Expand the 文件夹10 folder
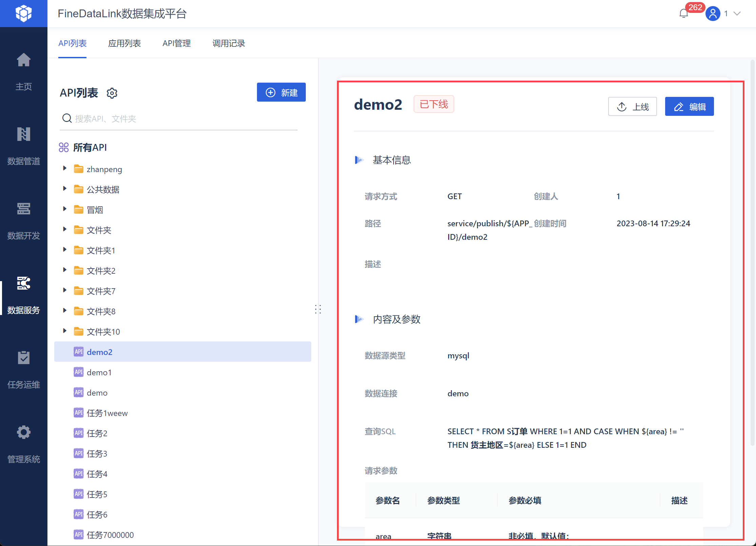This screenshot has width=756, height=546. (65, 331)
